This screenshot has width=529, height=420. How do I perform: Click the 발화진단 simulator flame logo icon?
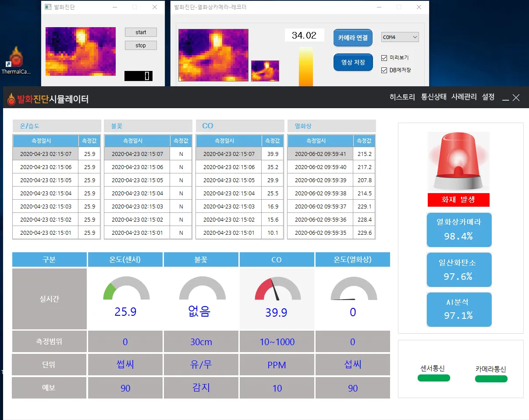click(x=11, y=99)
